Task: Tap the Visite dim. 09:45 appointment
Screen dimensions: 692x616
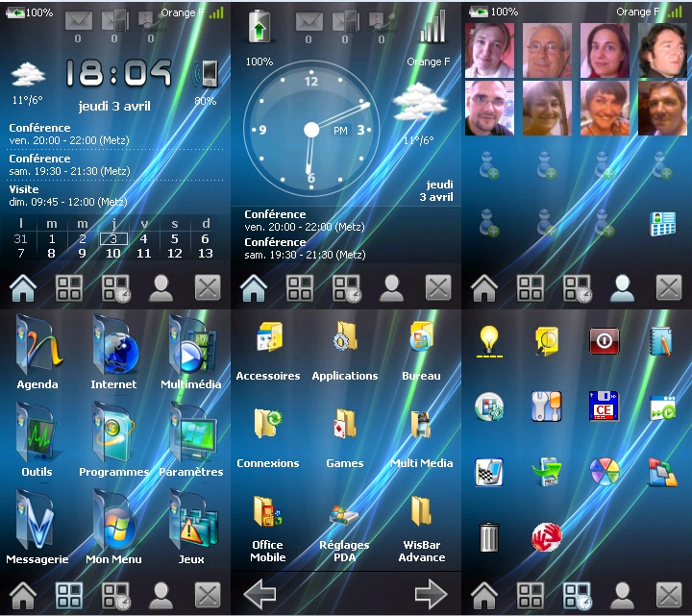Action: point(69,196)
